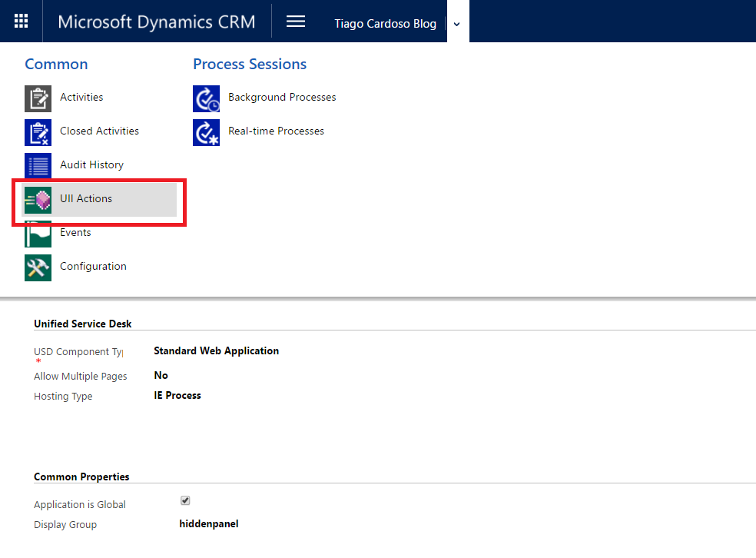Click the Tiago Cardoso Blog record name

[385, 24]
